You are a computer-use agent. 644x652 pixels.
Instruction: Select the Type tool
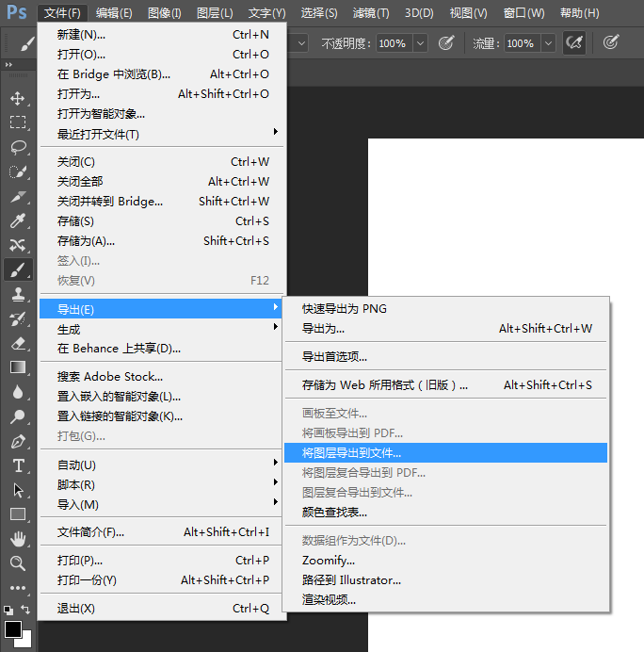18,465
